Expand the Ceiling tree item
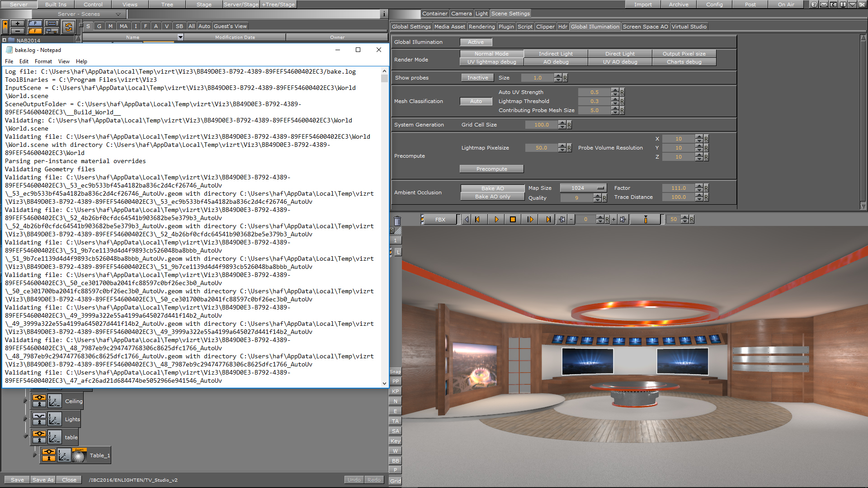This screenshot has width=868, height=488. (x=25, y=400)
